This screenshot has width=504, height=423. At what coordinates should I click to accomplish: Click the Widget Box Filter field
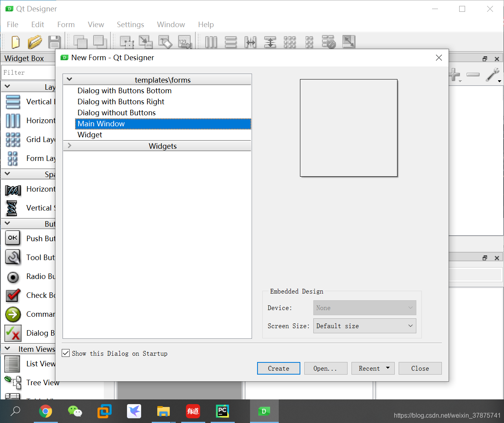click(29, 72)
